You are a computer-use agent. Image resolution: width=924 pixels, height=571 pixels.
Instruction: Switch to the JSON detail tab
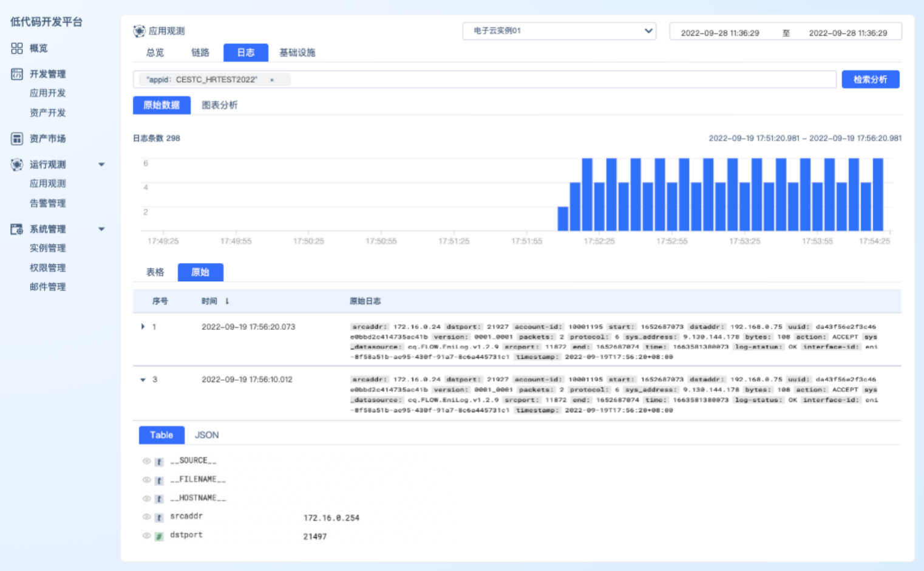pyautogui.click(x=206, y=435)
